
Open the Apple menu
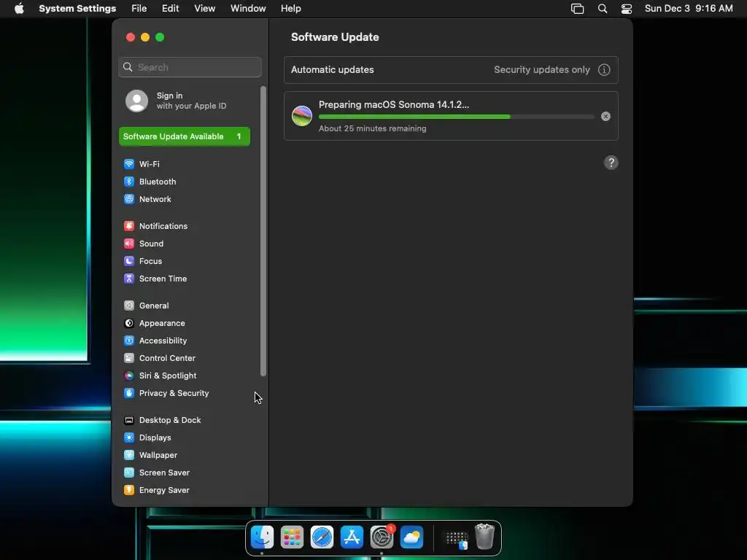19,9
